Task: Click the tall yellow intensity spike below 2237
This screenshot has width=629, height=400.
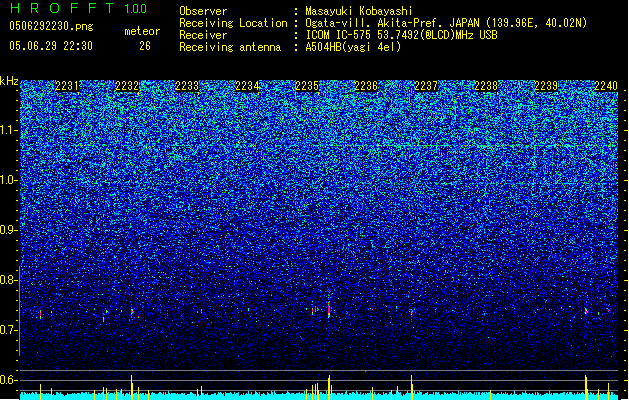Action: [x=412, y=387]
